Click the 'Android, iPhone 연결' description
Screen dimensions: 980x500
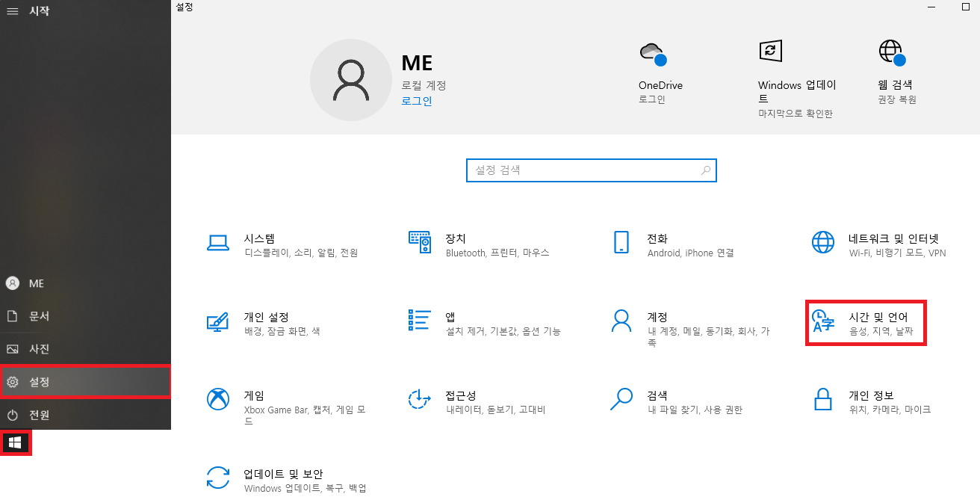coord(691,253)
